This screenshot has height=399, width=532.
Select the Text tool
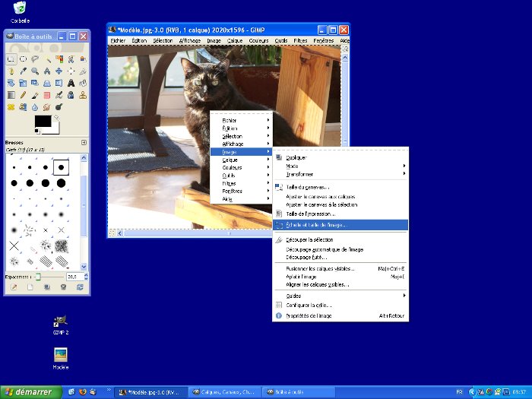pyautogui.click(x=71, y=83)
